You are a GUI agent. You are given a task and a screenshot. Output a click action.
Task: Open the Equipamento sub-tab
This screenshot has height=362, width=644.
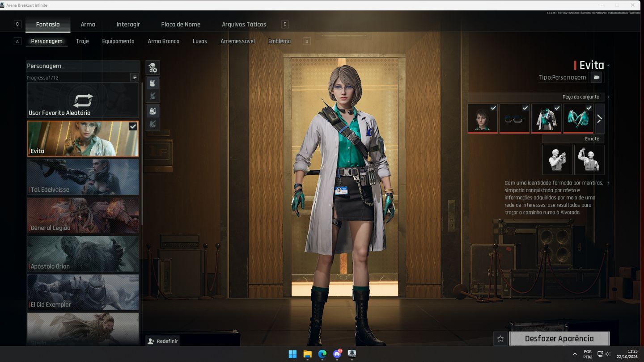click(118, 41)
